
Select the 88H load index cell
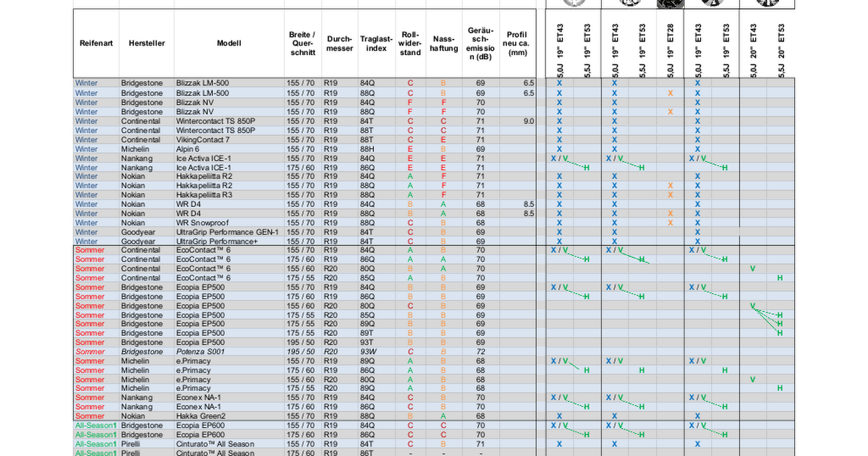tap(367, 148)
